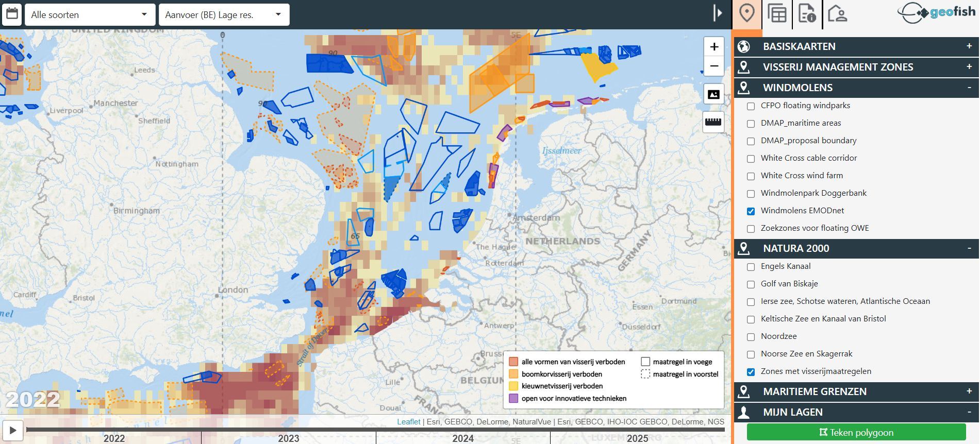Uncheck Windmolens EMODnet layer
Screen dimensions: 980x444
pyautogui.click(x=751, y=211)
